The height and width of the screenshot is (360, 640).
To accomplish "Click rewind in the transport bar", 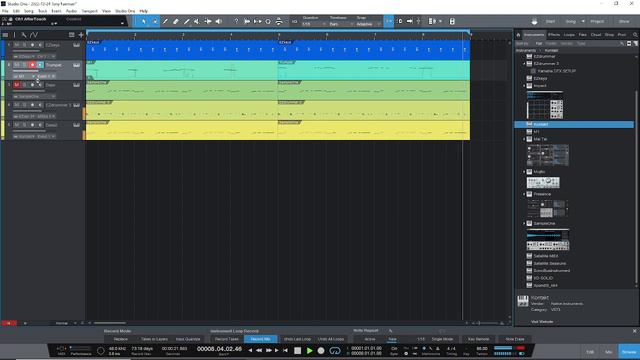I will 259,350.
